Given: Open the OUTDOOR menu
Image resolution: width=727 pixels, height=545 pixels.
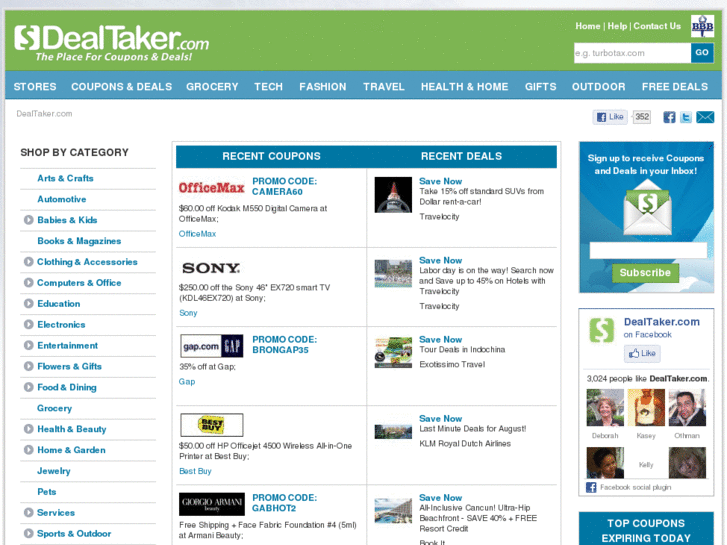Looking at the screenshot, I should point(599,87).
